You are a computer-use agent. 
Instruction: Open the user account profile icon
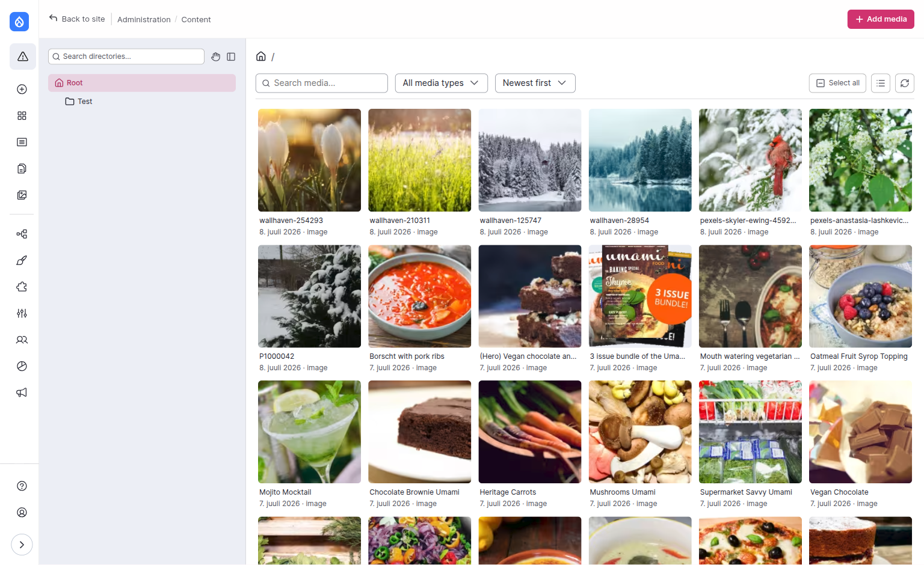point(22,512)
